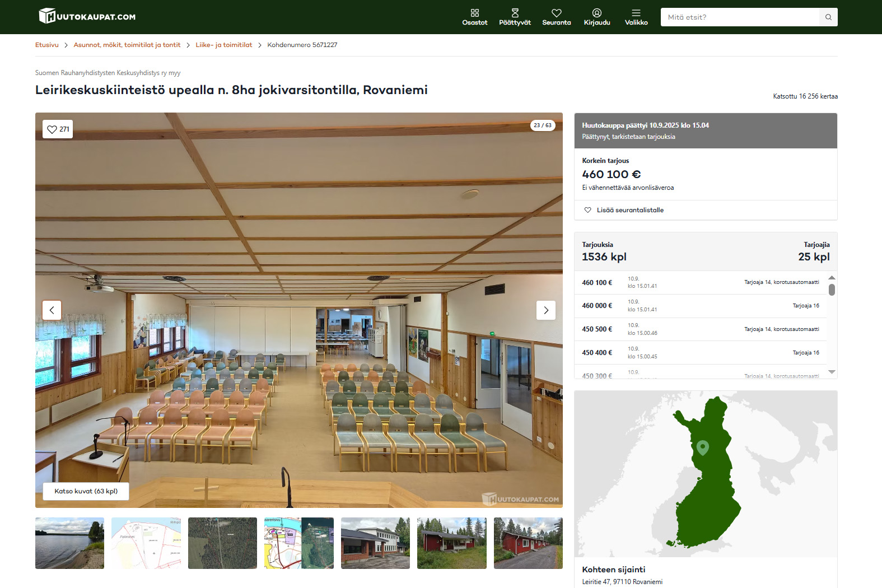Open 'Liike- ja toimitilat' breadcrumb

point(224,45)
